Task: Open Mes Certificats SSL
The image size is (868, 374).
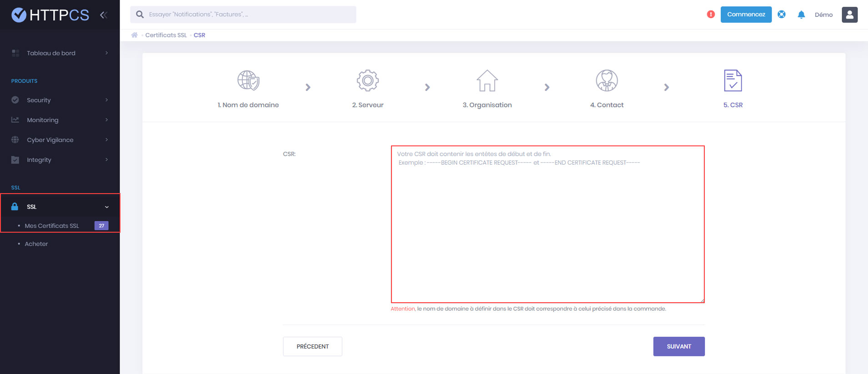Action: point(52,226)
